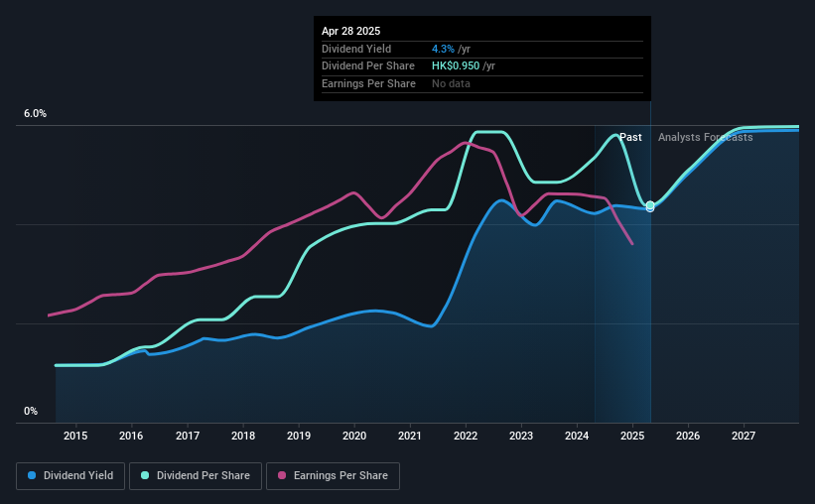This screenshot has width=815, height=504.
Task: Toggle the Earnings Per Share legend button
Action: point(333,476)
